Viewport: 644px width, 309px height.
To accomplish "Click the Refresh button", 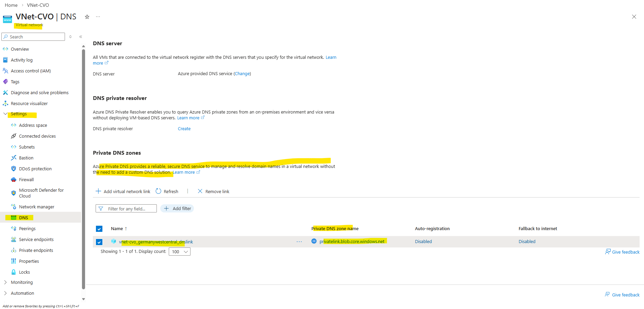I will click(x=167, y=191).
